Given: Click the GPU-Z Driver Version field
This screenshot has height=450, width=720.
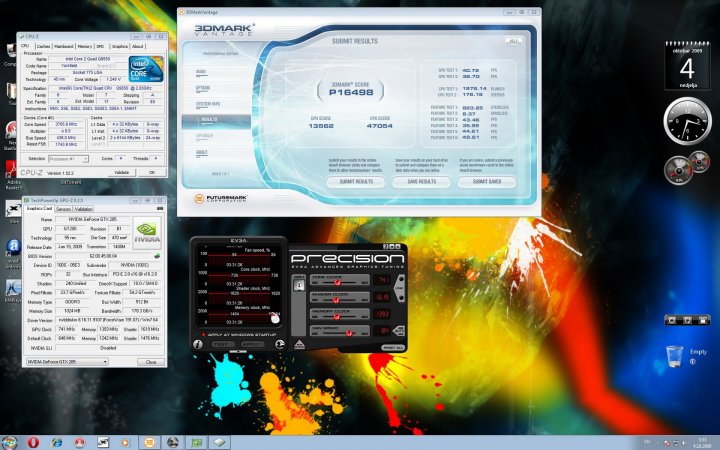Looking at the screenshot, I should pos(108,320).
